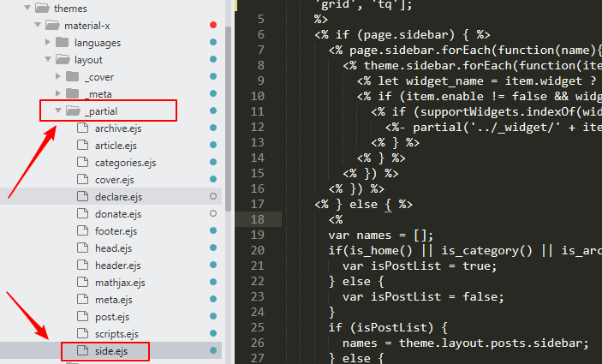Viewport: 602px width, 364px height.
Task: Click the languages folder icon
Action: coord(63,42)
